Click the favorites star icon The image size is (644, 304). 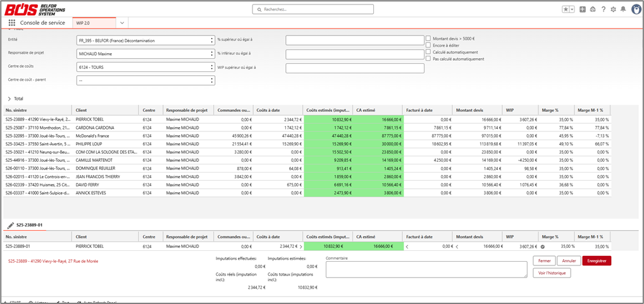point(566,9)
